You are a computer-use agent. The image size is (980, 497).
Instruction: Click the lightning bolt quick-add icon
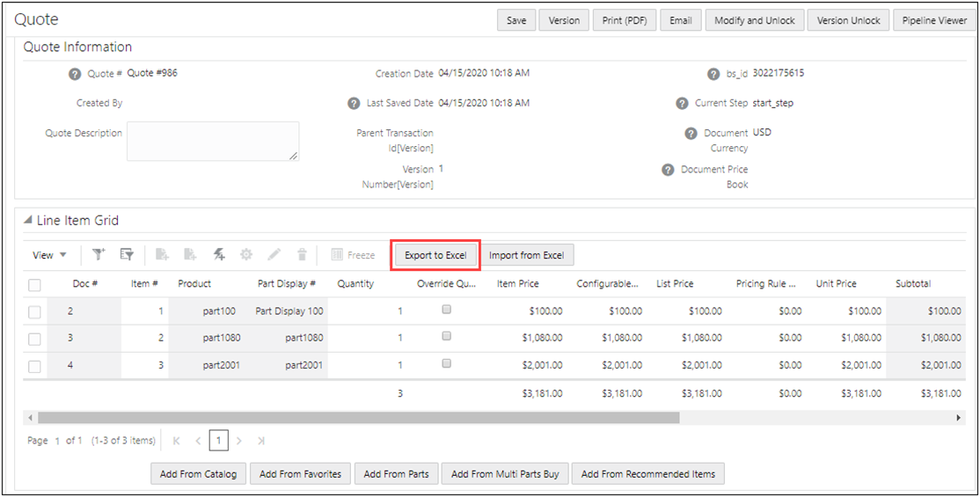coord(219,254)
